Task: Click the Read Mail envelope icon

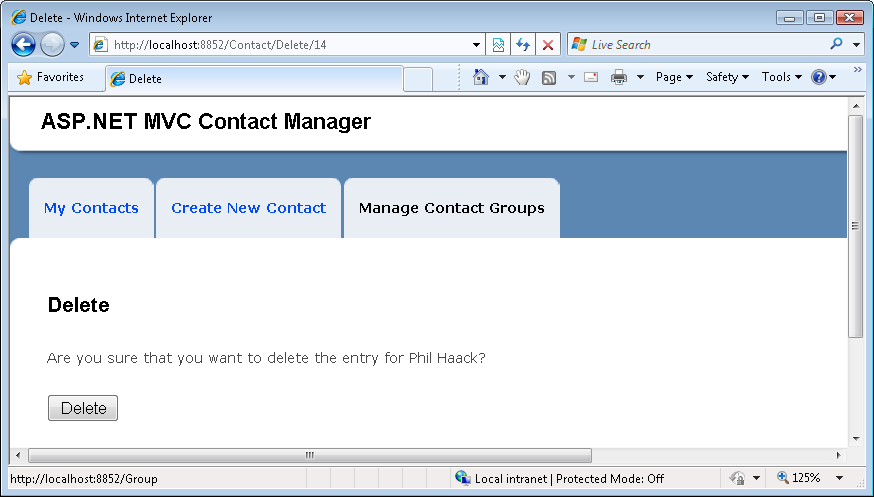Action: (591, 77)
